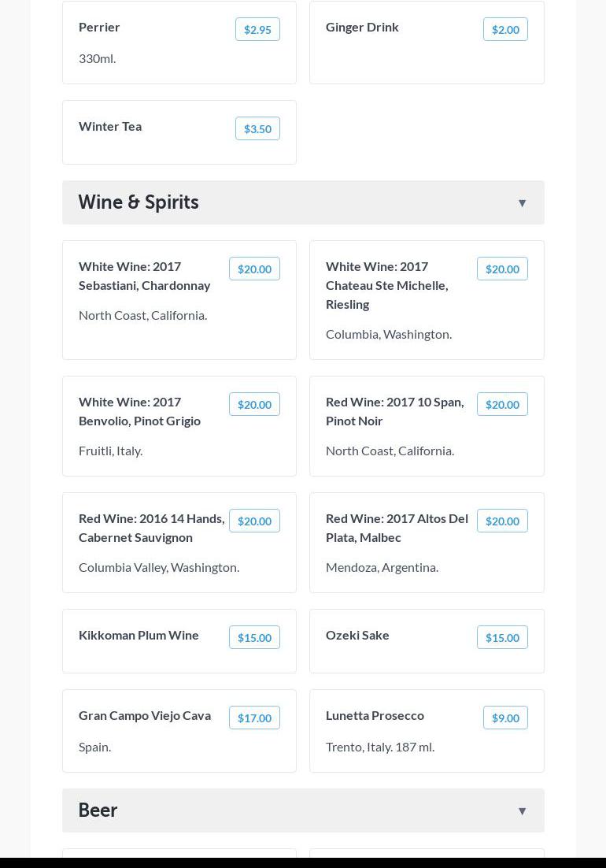606x868 pixels.
Task: Click the Ginger Drink $2.00 price
Action: click(505, 30)
